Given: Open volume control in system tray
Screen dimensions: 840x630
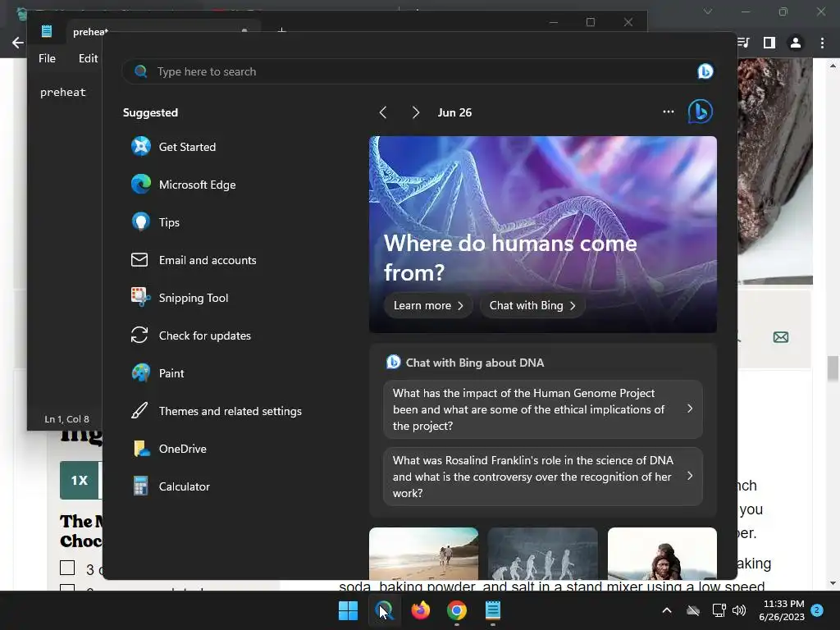Looking at the screenshot, I should 739,610.
